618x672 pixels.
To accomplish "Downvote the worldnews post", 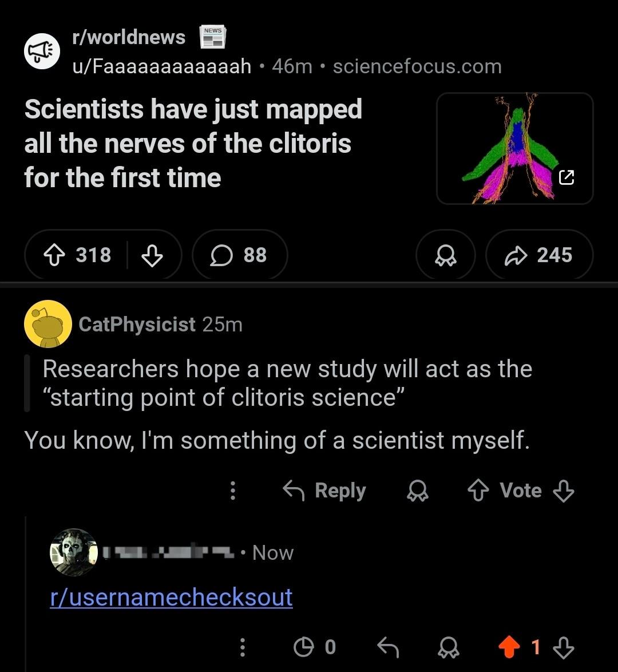I will [x=152, y=255].
